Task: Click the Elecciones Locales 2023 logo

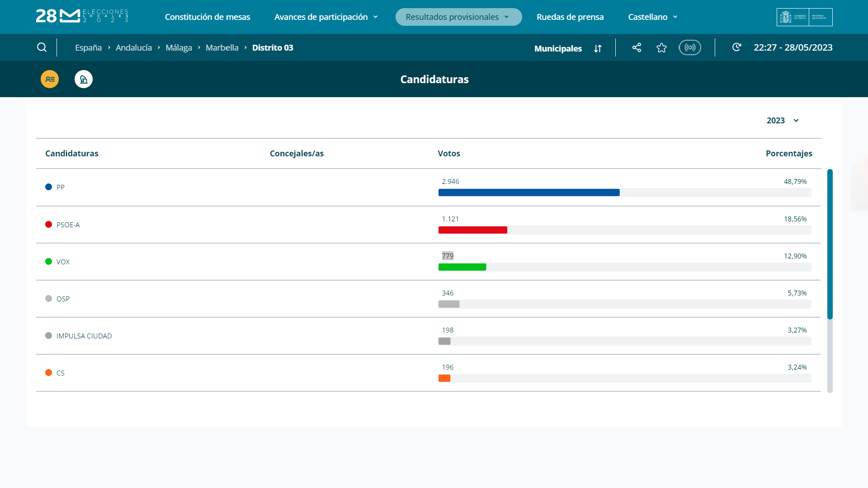Action: (x=82, y=16)
